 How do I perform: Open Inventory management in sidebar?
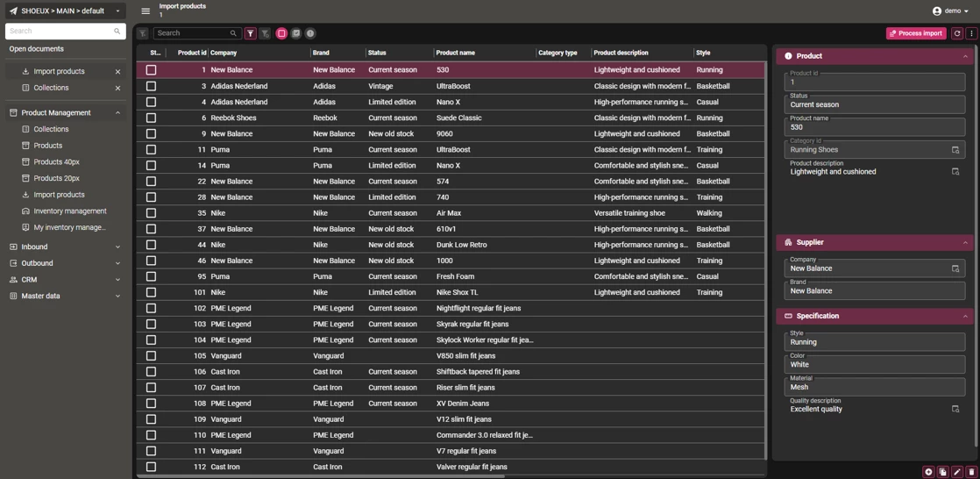click(x=69, y=211)
